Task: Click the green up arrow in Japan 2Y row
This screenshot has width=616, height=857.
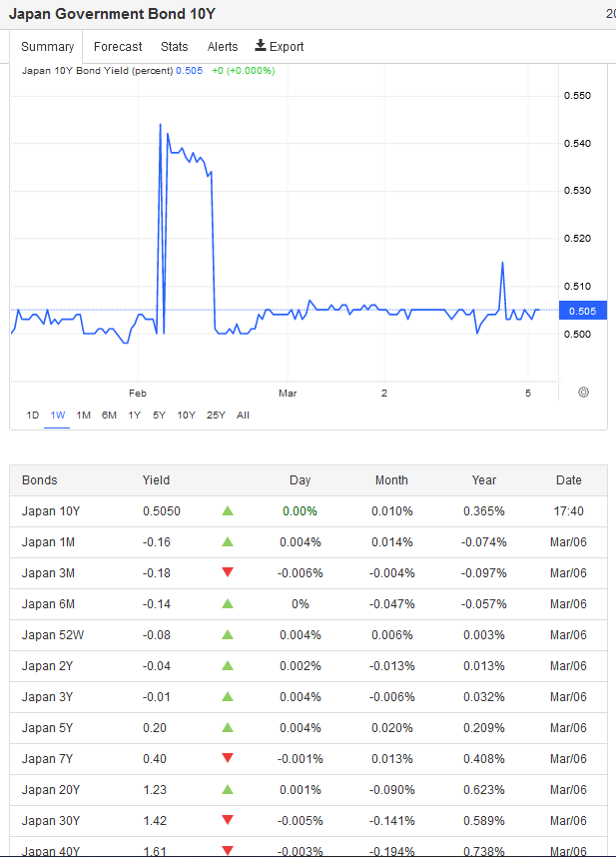Action: (228, 665)
